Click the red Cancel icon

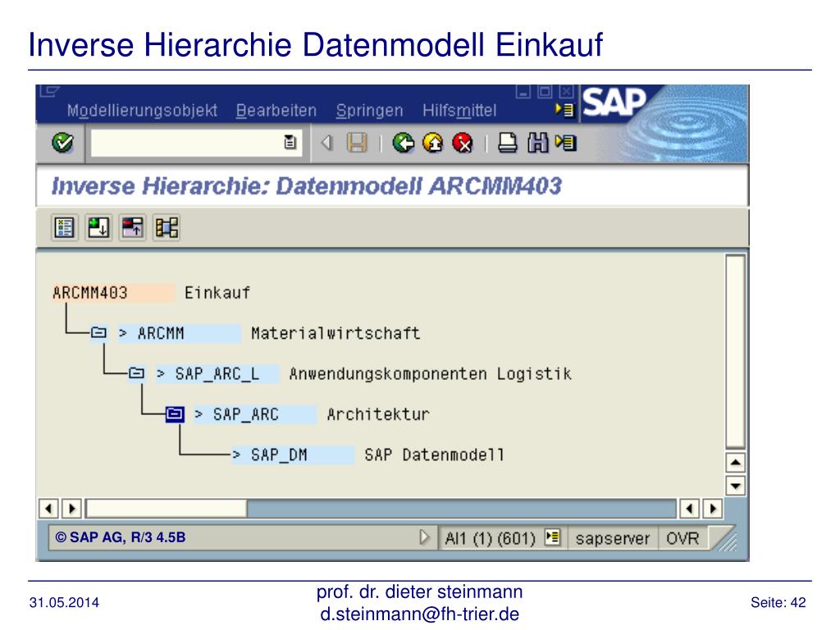coord(463,143)
